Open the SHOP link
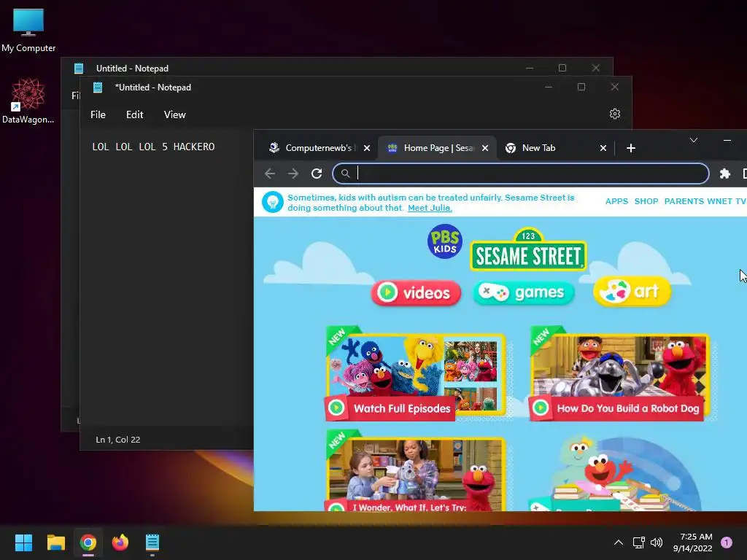 646,201
